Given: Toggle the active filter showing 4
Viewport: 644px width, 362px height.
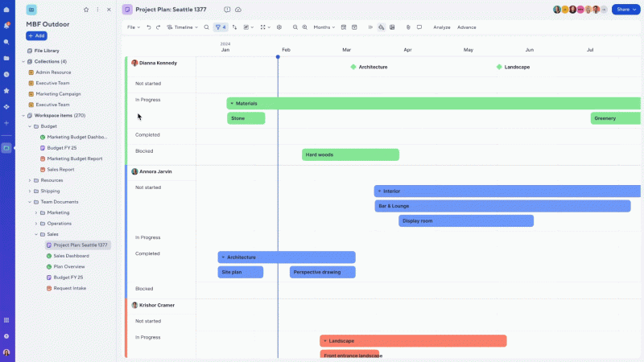Looking at the screenshot, I should click(221, 27).
